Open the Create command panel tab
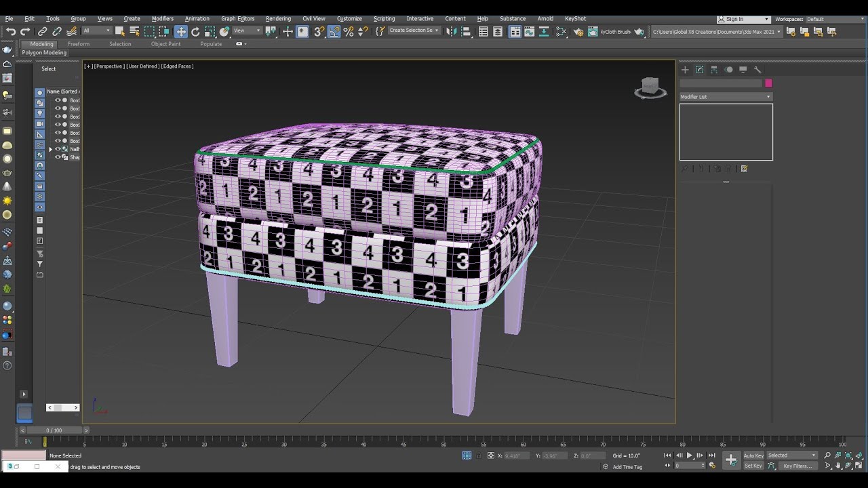The width and height of the screenshot is (868, 488). pos(685,69)
